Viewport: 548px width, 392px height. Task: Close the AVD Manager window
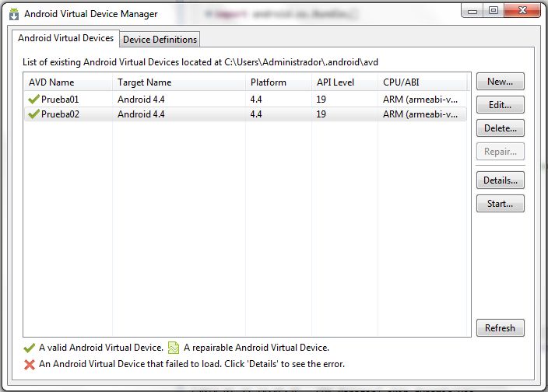[522, 11]
